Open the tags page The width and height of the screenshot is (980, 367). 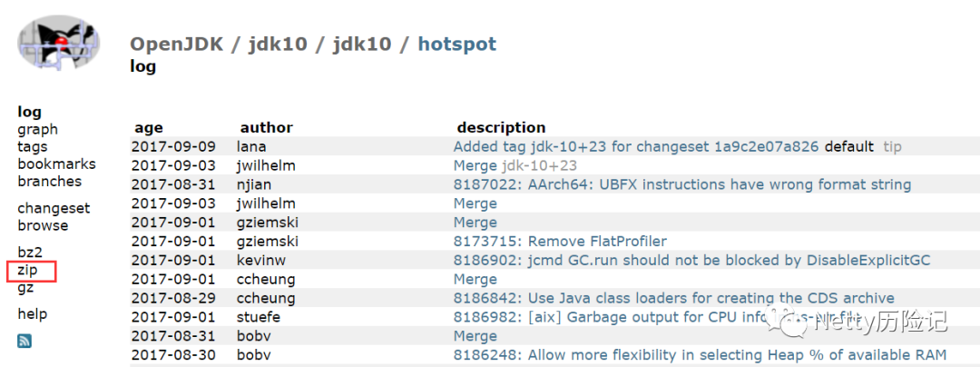point(33,146)
